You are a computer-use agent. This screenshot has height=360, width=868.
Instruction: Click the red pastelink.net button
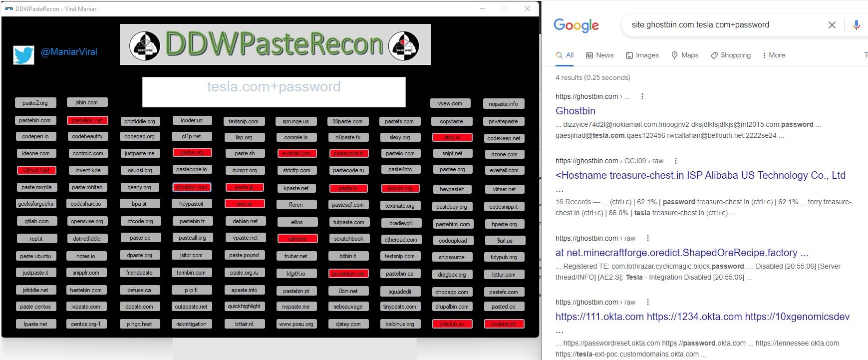tap(87, 120)
